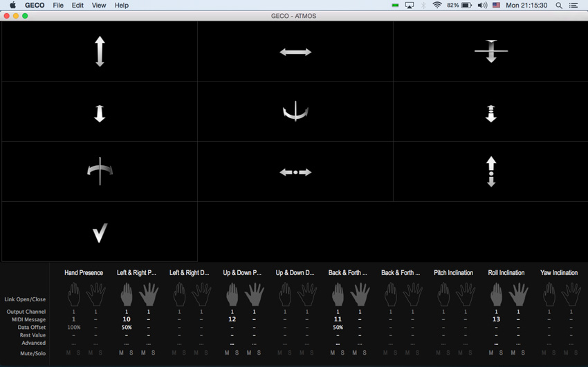The width and height of the screenshot is (588, 367).
Task: Open Advanced dots for Yaw Inclination closed hand
Action: point(549,344)
